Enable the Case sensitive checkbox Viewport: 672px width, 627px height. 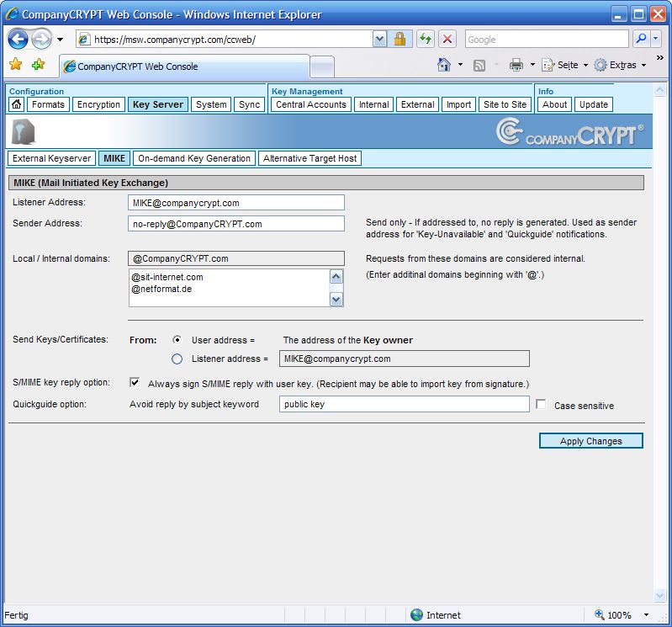pos(541,404)
